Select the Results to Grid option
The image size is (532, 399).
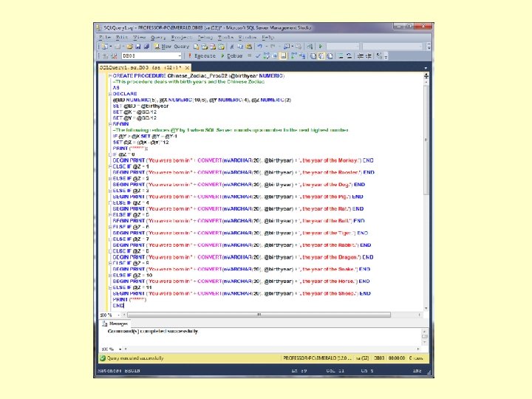click(321, 55)
